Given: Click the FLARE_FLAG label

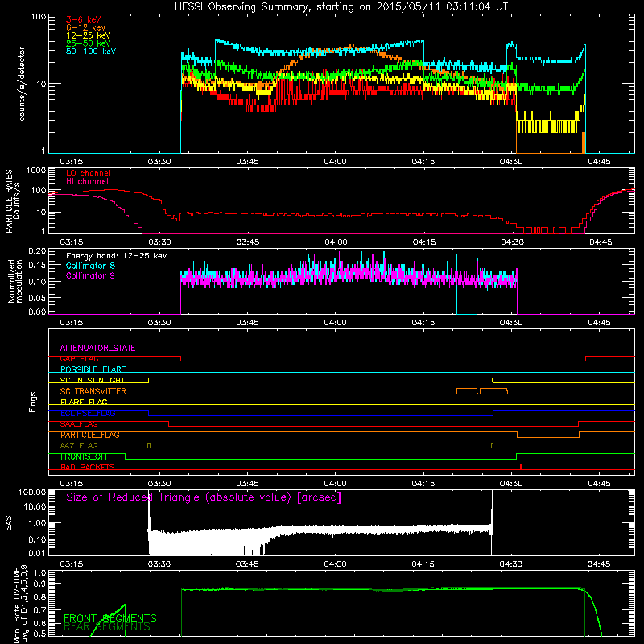Looking at the screenshot, I should coord(84,402).
